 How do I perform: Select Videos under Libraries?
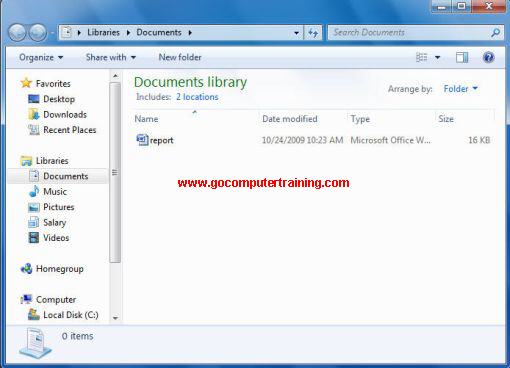pyautogui.click(x=56, y=238)
